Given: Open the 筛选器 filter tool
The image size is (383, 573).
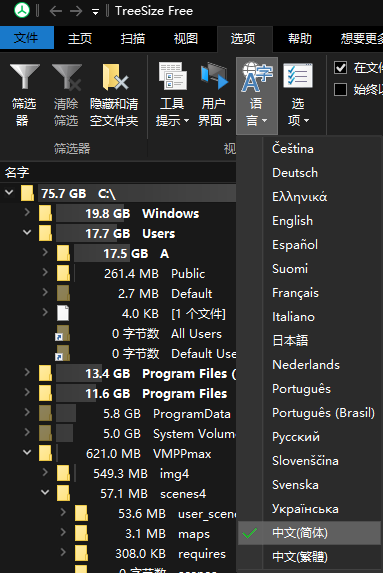Looking at the screenshot, I should pyautogui.click(x=24, y=95).
